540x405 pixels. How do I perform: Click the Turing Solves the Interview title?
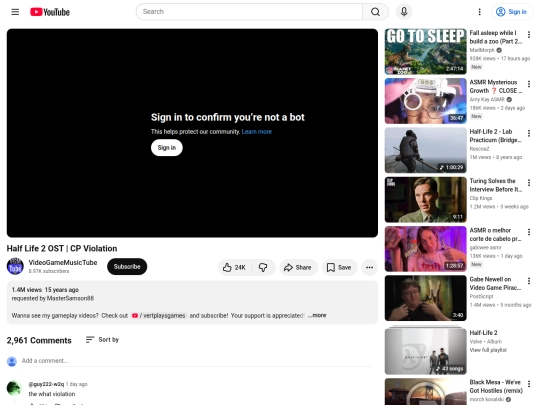coord(496,185)
